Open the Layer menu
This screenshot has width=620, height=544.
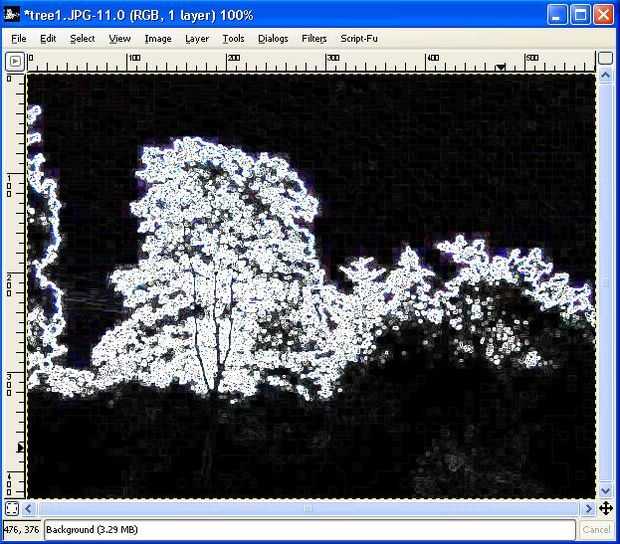[197, 39]
